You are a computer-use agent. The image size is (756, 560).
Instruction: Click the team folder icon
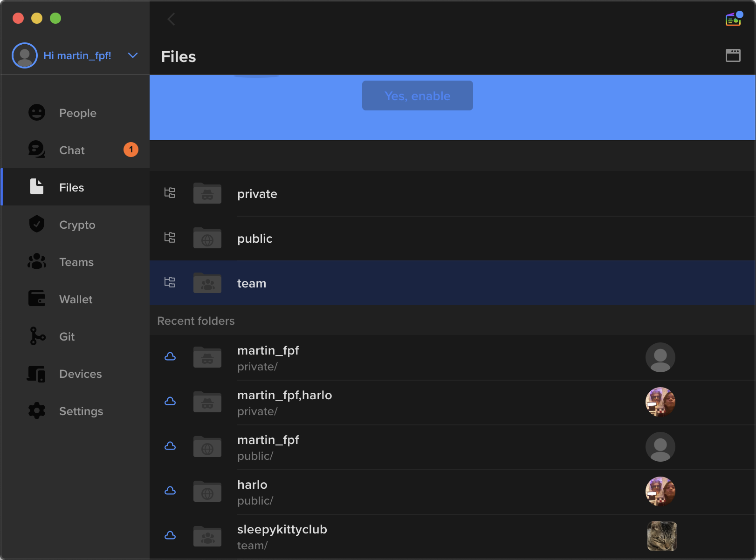(207, 282)
